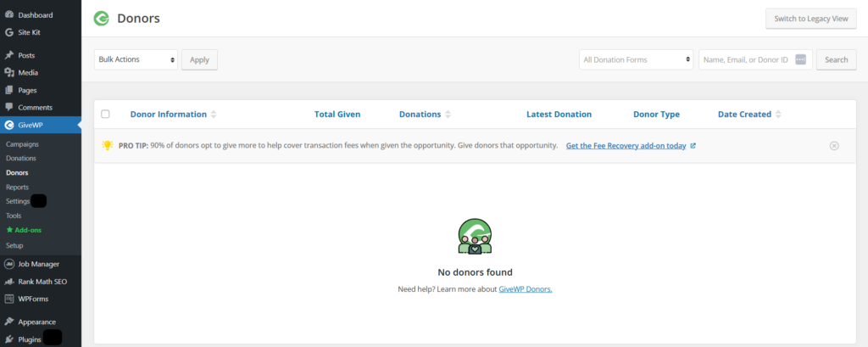Click the Posts pin icon
The image size is (868, 347).
tap(8, 55)
